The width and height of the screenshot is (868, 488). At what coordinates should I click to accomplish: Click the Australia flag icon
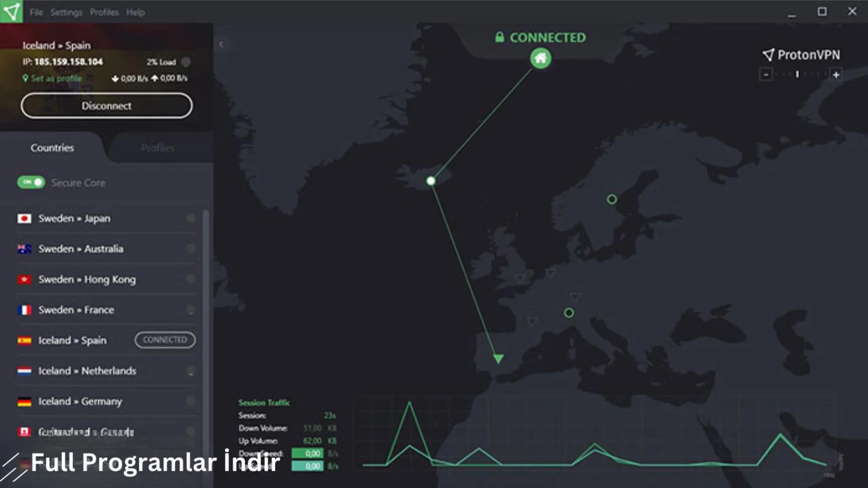24,249
